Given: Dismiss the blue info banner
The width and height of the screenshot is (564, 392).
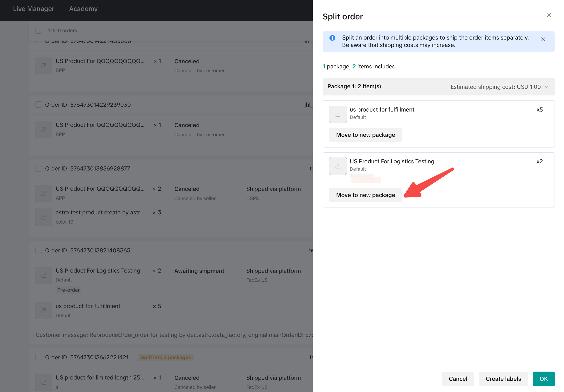Looking at the screenshot, I should tap(543, 39).
